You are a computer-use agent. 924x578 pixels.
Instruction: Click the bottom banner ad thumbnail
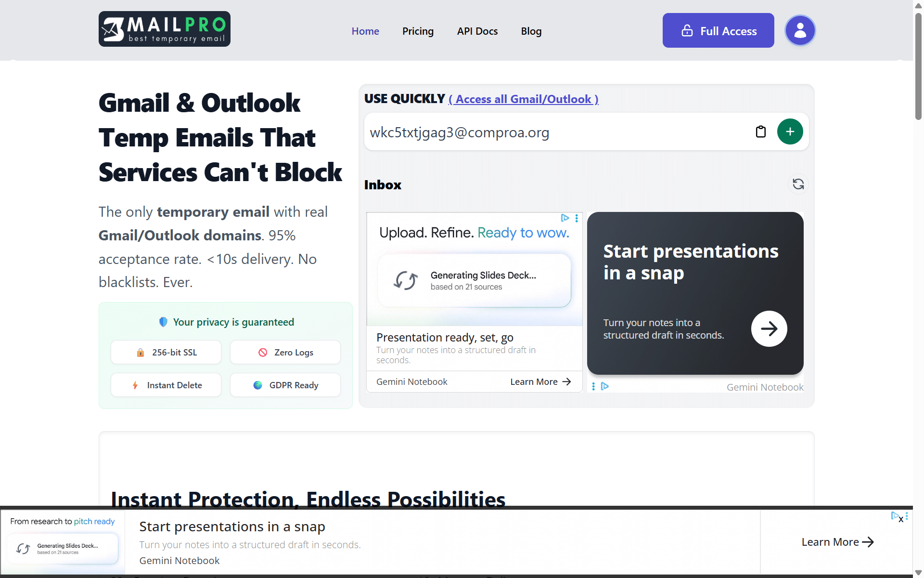(x=63, y=542)
